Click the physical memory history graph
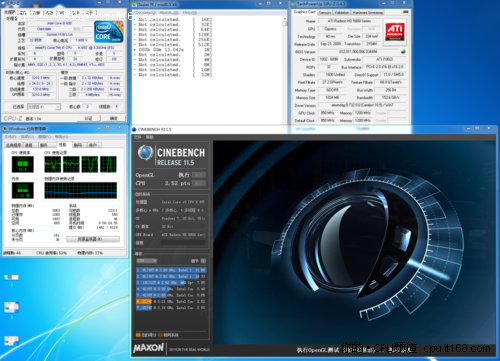This screenshot has width=500, height=361. [81, 190]
